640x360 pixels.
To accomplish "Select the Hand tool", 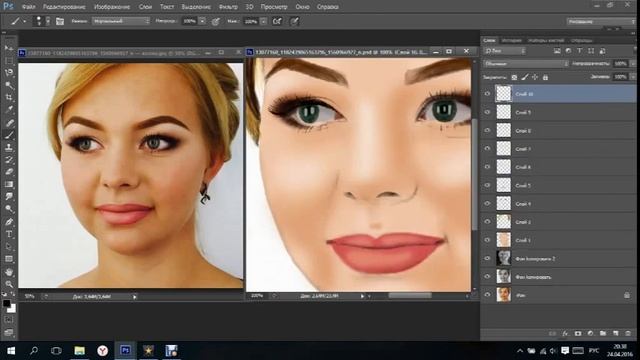I will (9, 272).
